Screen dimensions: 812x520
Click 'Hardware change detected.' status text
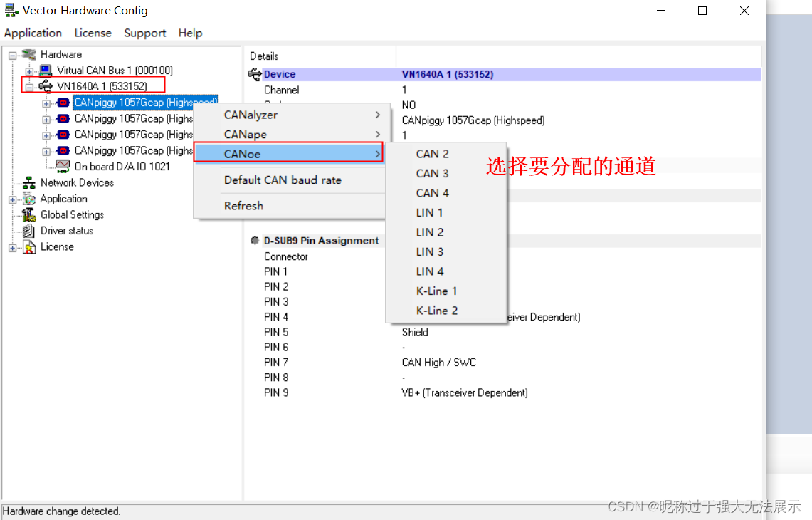61,511
